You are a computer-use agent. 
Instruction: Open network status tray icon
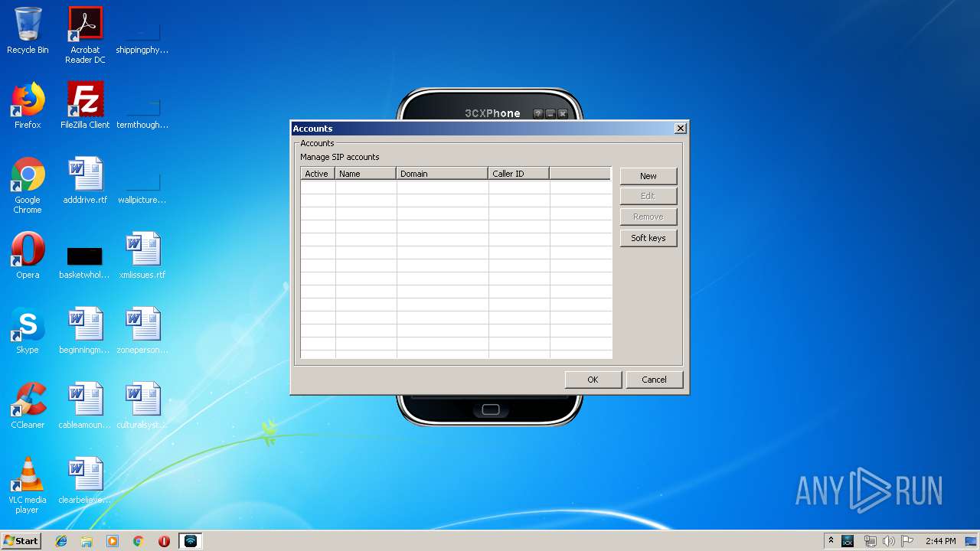[x=870, y=541]
